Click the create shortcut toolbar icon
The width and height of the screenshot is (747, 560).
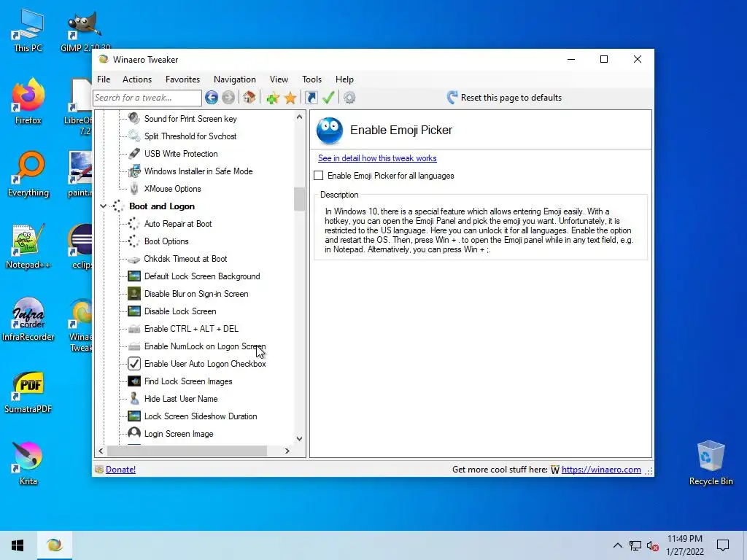(x=311, y=98)
